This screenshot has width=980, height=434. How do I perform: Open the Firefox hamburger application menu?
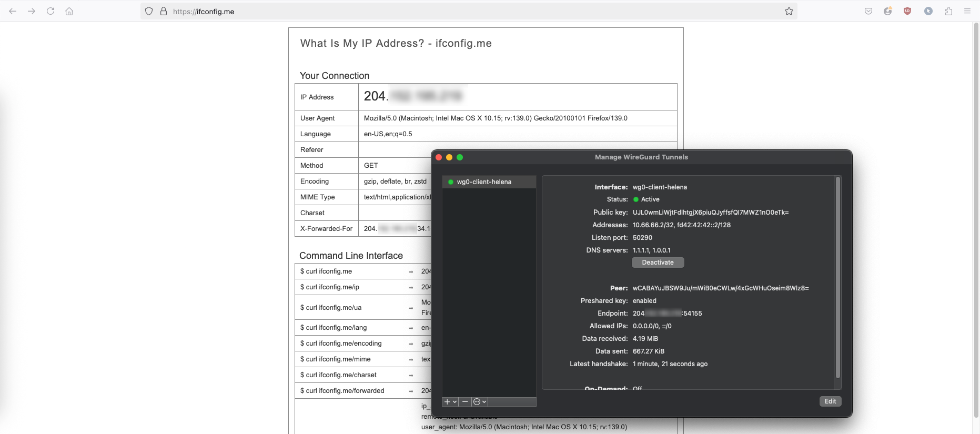pos(967,11)
